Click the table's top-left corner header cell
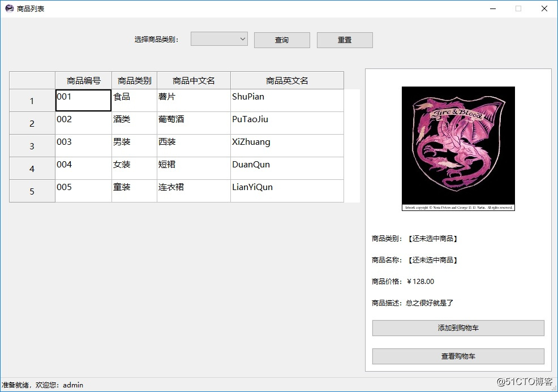Image resolution: width=558 pixels, height=392 pixels. 32,80
